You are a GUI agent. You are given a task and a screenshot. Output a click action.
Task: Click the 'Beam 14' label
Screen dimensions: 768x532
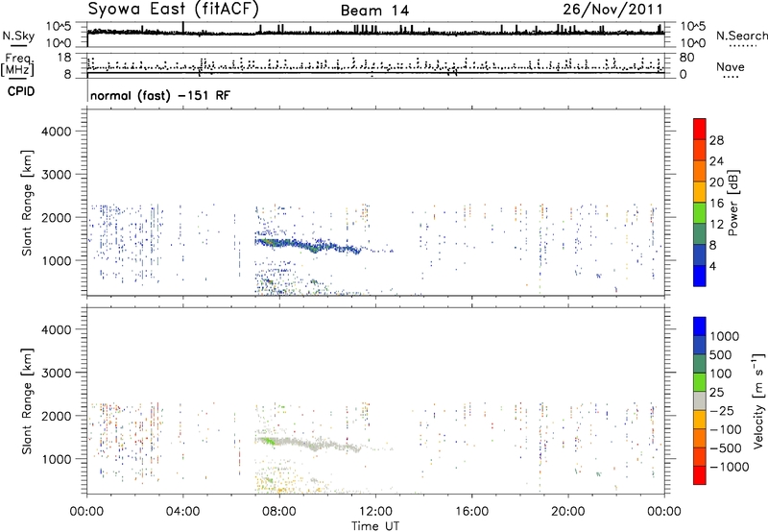pyautogui.click(x=374, y=11)
